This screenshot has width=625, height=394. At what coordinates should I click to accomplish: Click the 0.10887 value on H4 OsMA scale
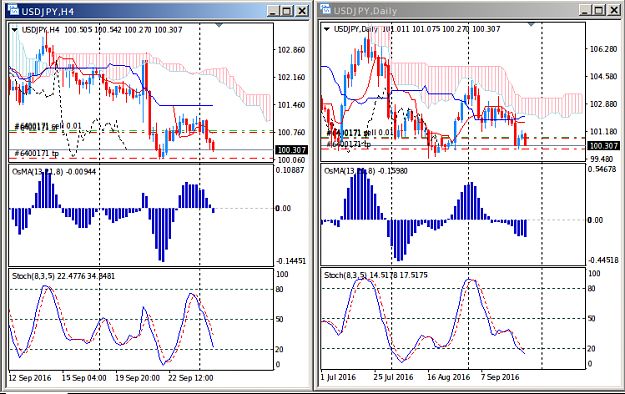coord(290,170)
